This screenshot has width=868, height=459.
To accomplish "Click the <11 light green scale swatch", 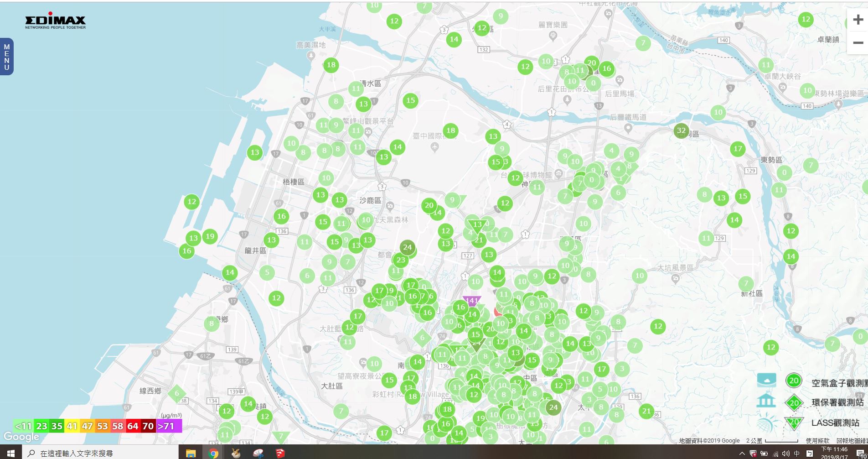I will (x=24, y=426).
